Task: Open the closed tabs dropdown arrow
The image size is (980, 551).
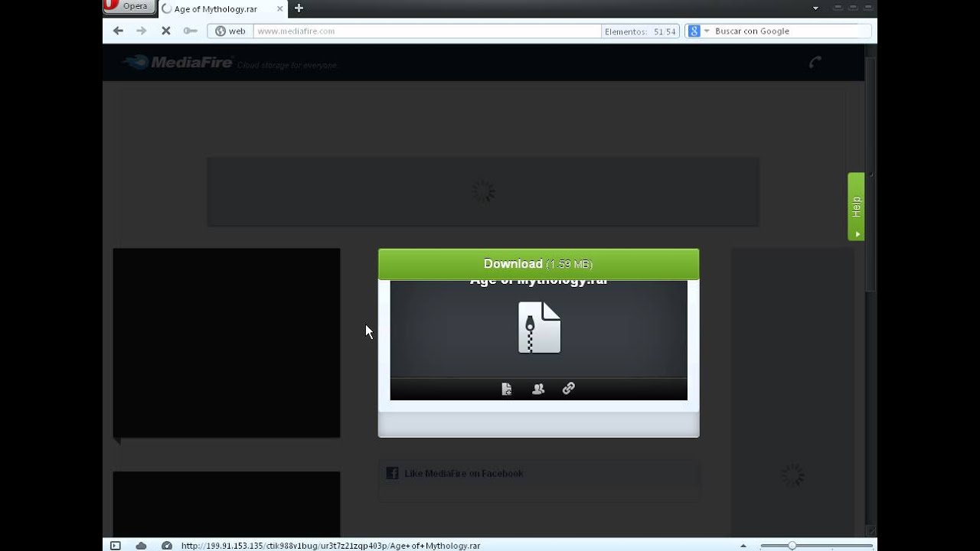Action: (x=815, y=8)
